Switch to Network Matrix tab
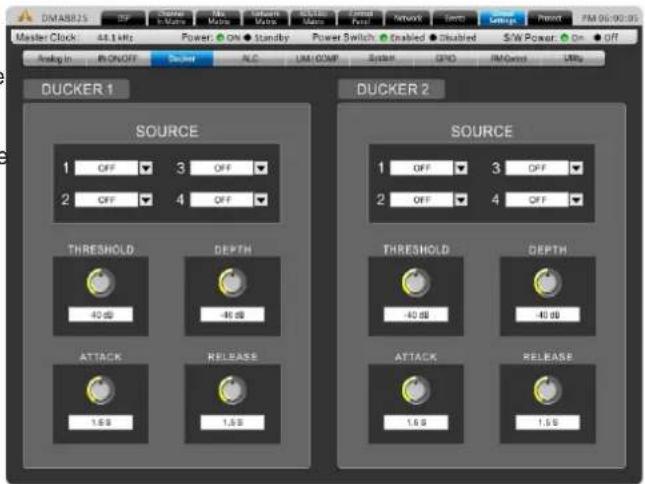The height and width of the screenshot is (484, 645). tap(266, 19)
